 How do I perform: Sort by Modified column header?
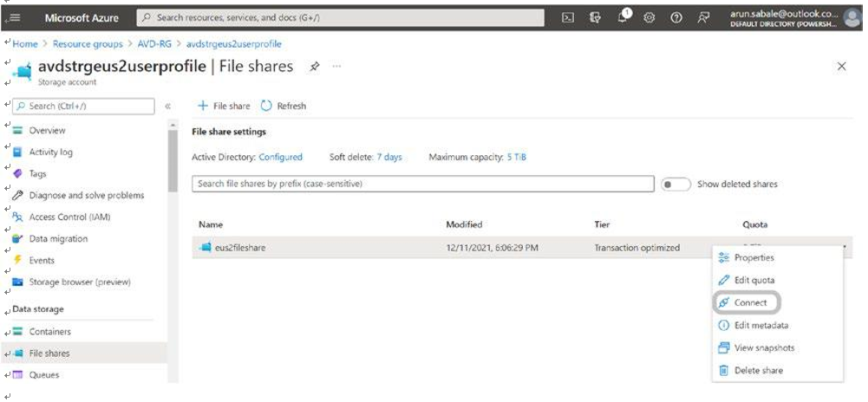point(464,224)
